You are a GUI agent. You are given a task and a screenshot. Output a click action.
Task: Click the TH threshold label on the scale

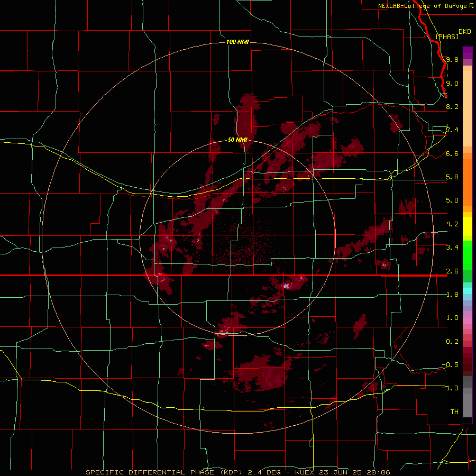pos(454,412)
